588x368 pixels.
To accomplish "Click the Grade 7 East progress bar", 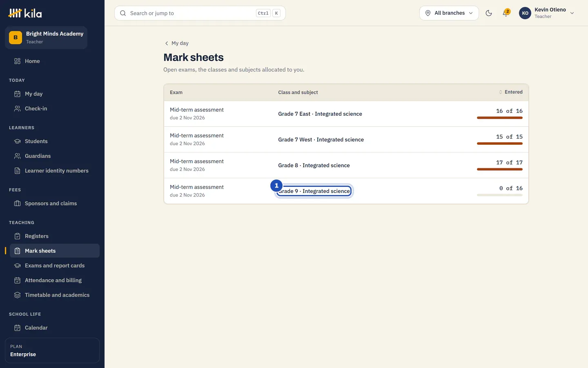I will pyautogui.click(x=500, y=118).
